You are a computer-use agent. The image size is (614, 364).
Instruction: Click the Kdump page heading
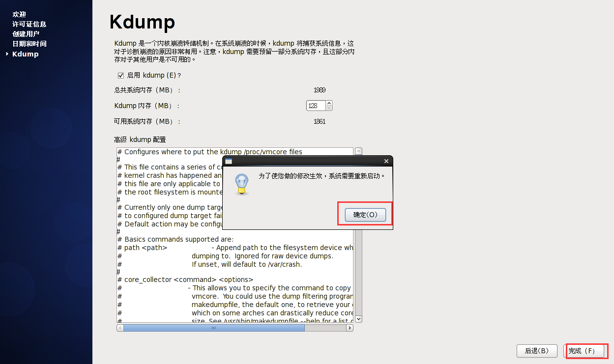pyautogui.click(x=142, y=23)
